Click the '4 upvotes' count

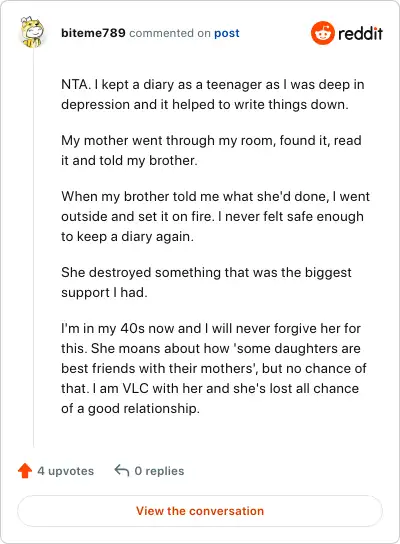(x=66, y=471)
